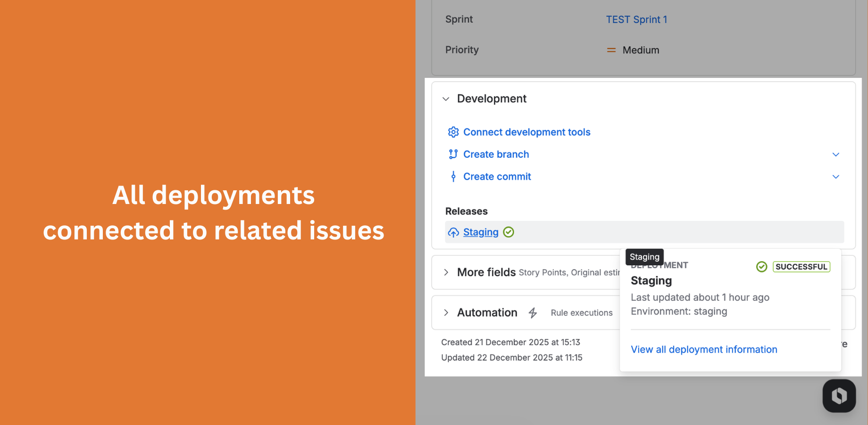Image resolution: width=868 pixels, height=425 pixels.
Task: Click the Automation lightning bolt icon
Action: click(x=533, y=313)
